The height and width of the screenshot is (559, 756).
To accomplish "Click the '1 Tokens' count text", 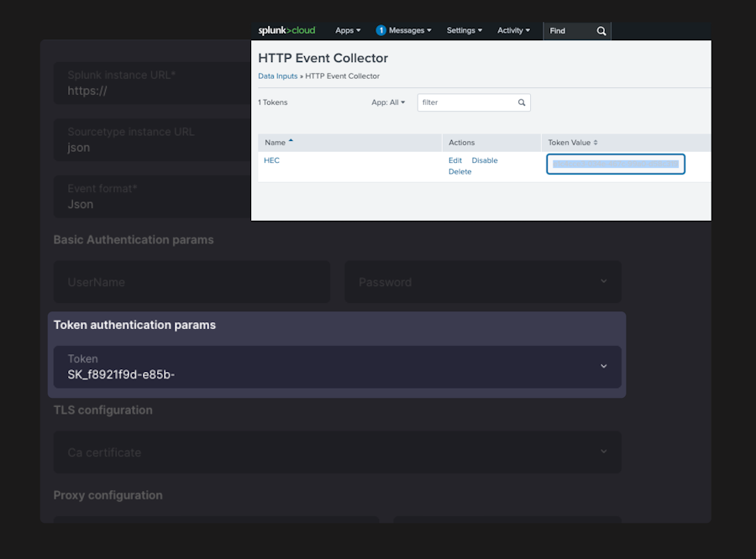I will click(x=272, y=102).
